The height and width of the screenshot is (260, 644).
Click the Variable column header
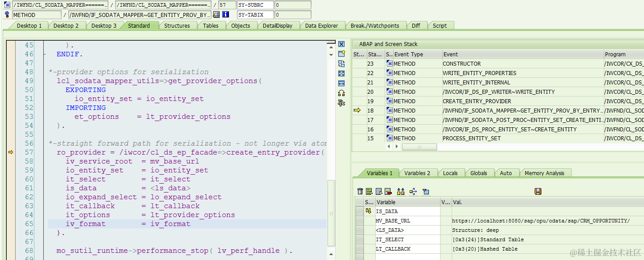click(407, 202)
